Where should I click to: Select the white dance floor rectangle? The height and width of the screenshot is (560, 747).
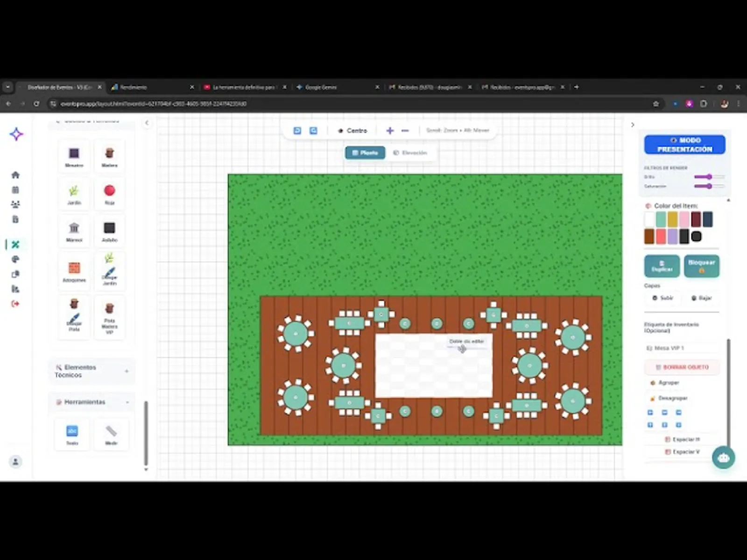[x=434, y=366]
